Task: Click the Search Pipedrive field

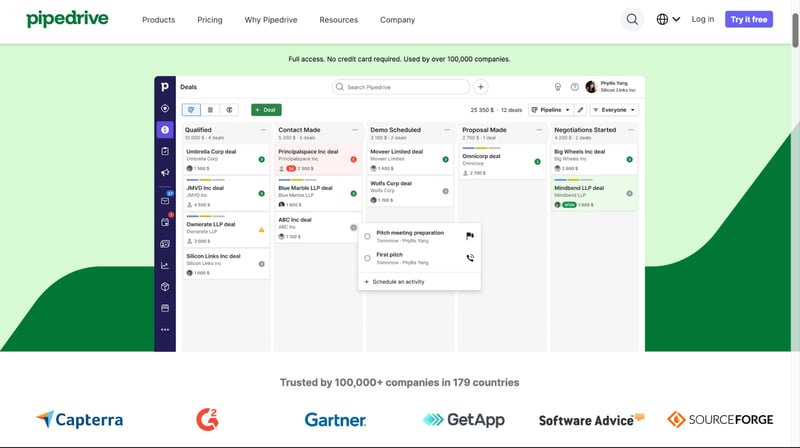Action: point(401,87)
